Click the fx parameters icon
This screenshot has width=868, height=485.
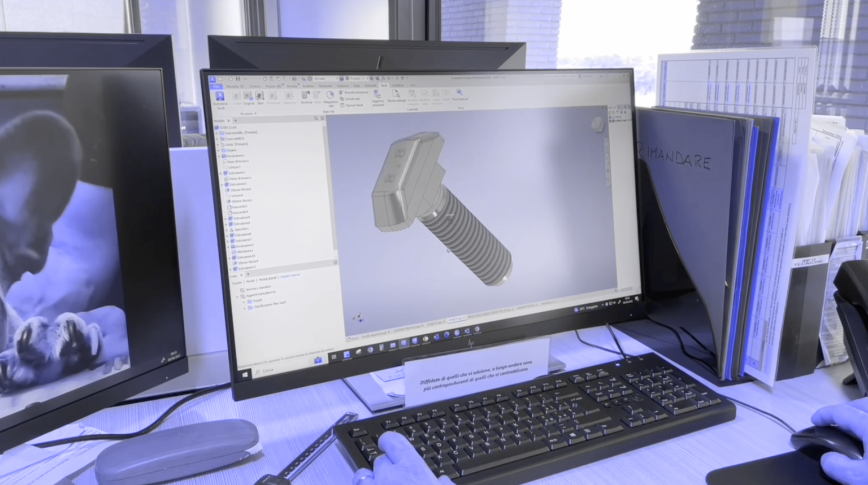point(383,78)
